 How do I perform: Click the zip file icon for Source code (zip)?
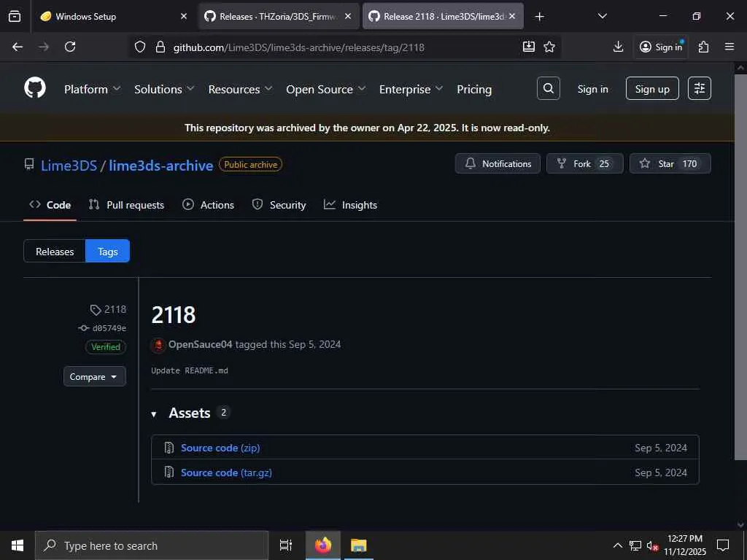pyautogui.click(x=169, y=448)
